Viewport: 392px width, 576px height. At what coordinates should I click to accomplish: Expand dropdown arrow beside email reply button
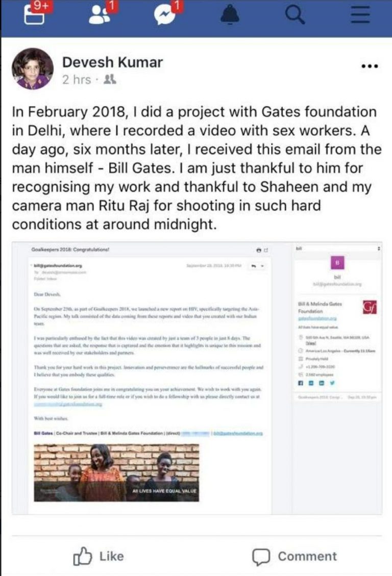[262, 266]
